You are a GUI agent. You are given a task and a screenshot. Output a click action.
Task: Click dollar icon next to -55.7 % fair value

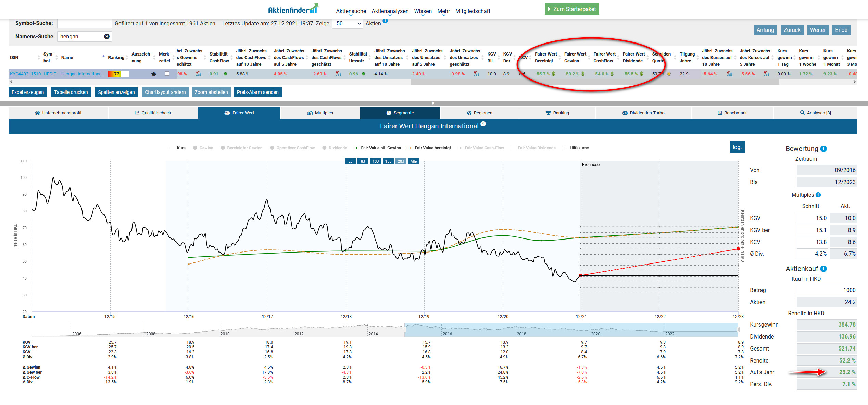(x=553, y=74)
